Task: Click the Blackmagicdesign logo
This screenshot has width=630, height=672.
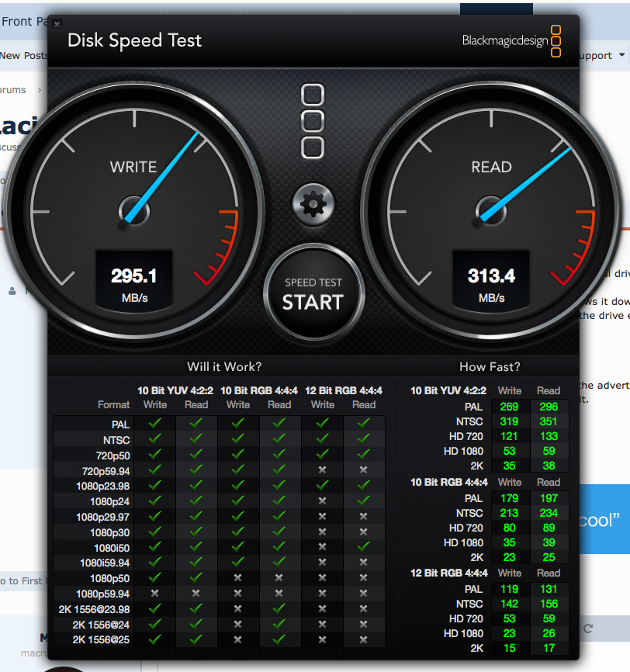Action: tap(511, 40)
